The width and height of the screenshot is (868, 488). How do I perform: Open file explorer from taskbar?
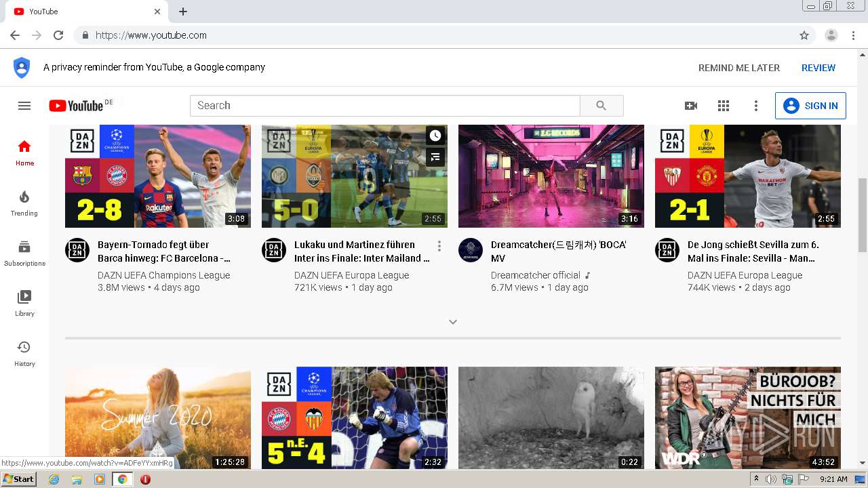(x=77, y=479)
